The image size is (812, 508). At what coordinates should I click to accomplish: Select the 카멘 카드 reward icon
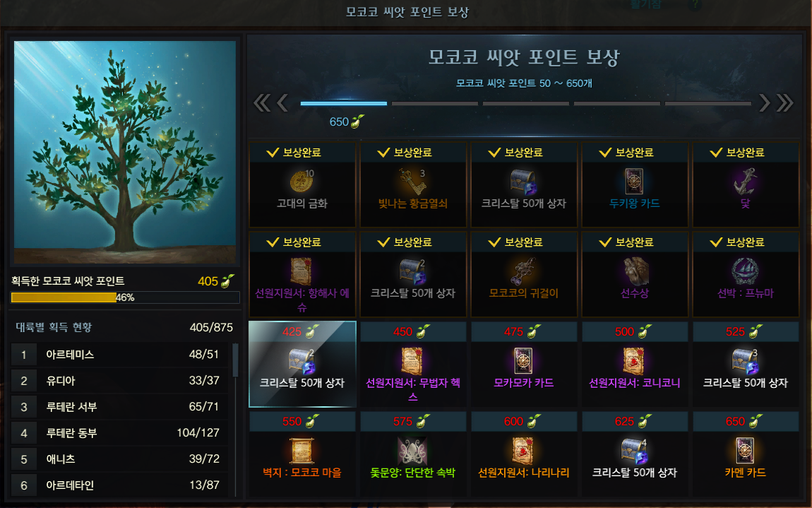coord(745,451)
